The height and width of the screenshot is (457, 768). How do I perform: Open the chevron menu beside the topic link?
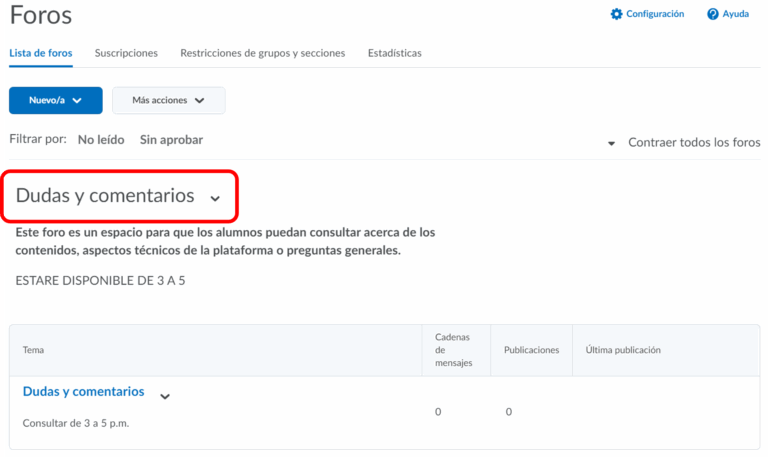tap(165, 396)
